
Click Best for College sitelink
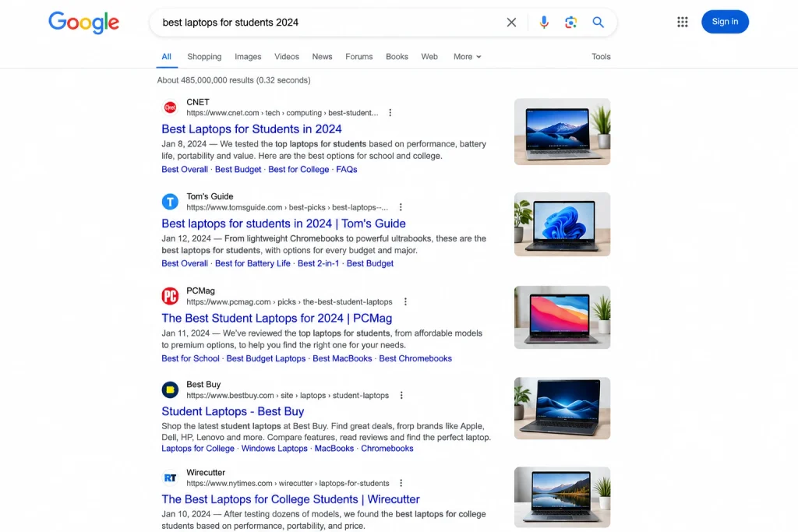pos(298,169)
